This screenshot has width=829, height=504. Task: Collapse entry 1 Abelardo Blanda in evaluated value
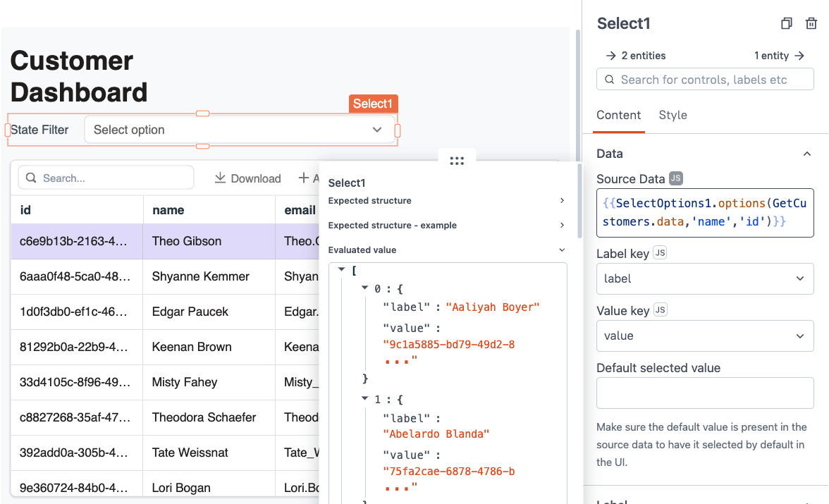[x=364, y=398]
